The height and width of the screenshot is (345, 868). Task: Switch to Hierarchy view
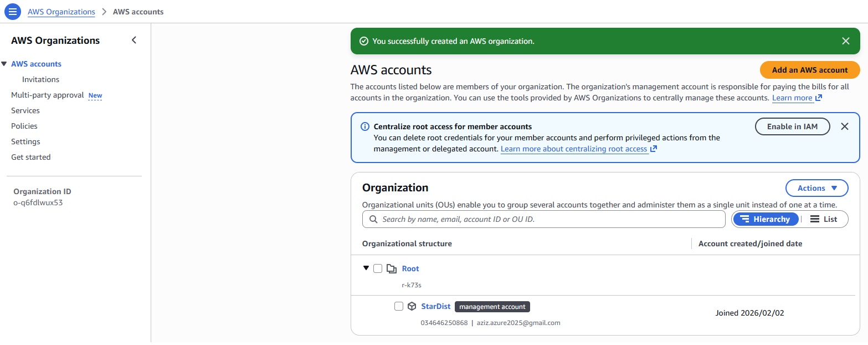[x=766, y=219]
